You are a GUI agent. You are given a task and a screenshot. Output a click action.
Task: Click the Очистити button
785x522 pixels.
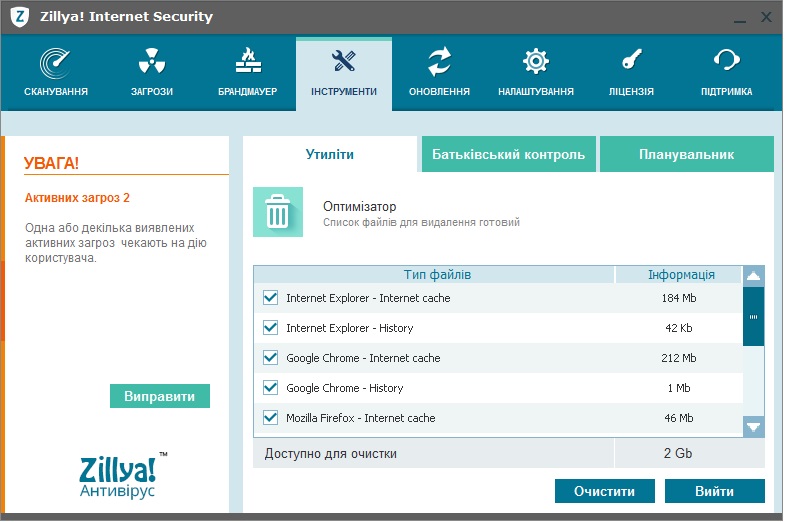tap(605, 491)
